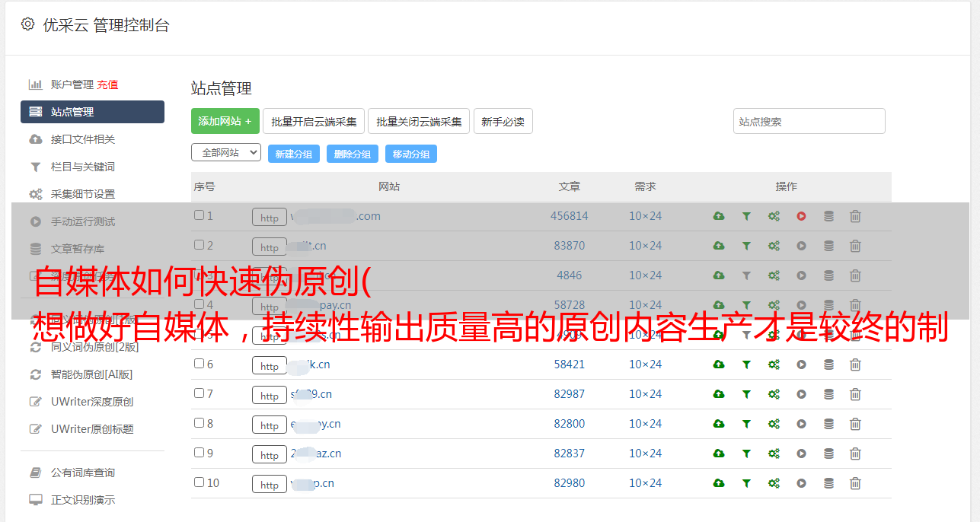Click the 删除分组 button

[x=353, y=154]
